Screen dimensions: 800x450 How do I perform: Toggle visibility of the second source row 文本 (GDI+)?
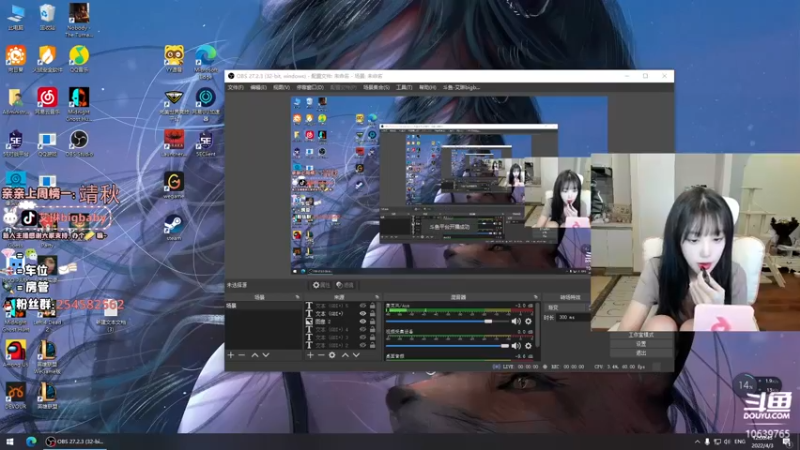(363, 313)
